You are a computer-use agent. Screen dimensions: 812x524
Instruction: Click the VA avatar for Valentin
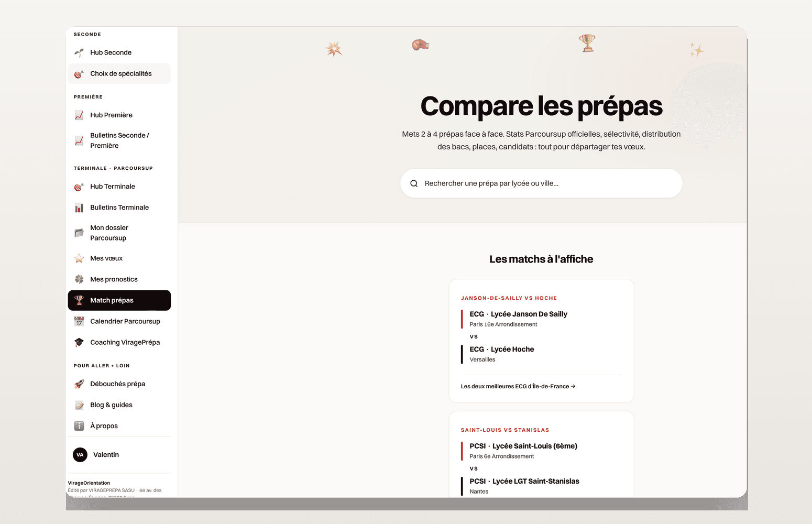click(80, 455)
